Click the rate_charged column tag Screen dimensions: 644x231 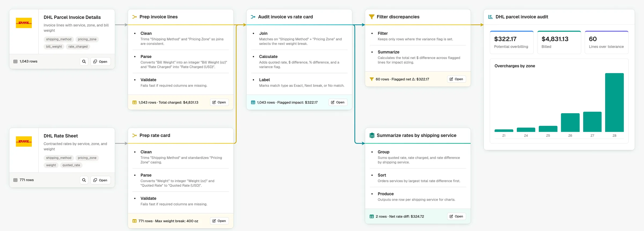click(x=78, y=47)
